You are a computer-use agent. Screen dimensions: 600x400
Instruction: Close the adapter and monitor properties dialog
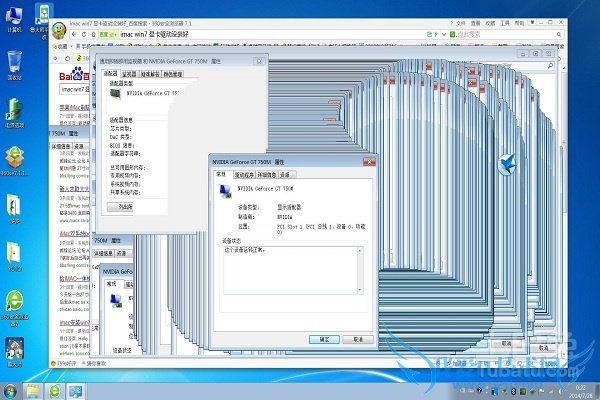(x=259, y=61)
